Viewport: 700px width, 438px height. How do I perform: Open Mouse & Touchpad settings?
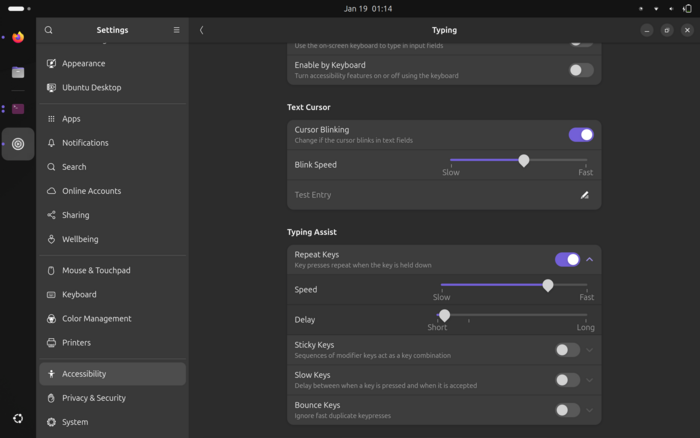pyautogui.click(x=96, y=271)
